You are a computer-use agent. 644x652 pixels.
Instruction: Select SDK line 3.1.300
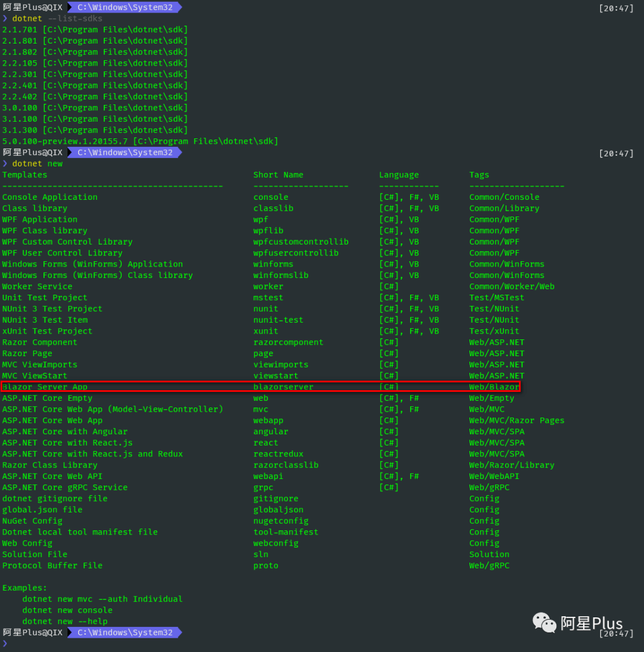coord(95,131)
